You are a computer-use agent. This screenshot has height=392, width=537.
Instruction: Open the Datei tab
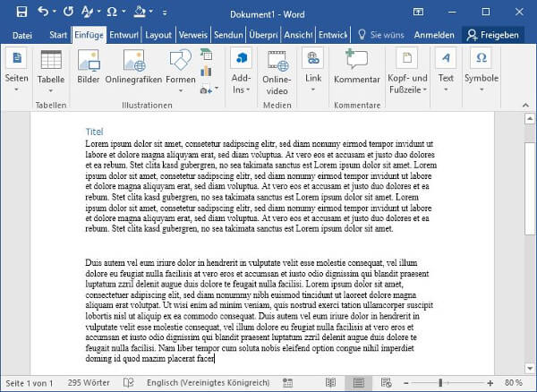click(21, 35)
